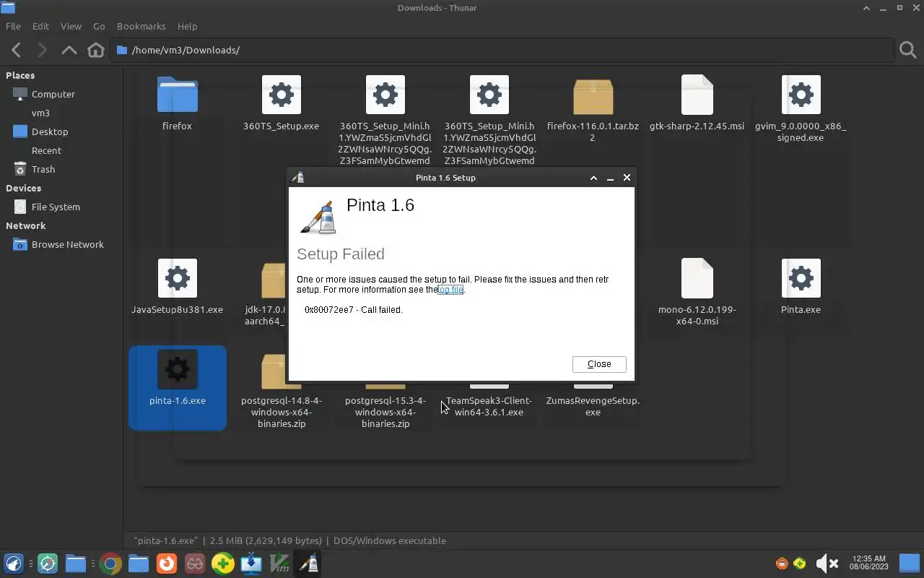The width and height of the screenshot is (924, 578).
Task: Select the firefox-116.0.1.tar.bz2 archive icon
Action: click(x=593, y=95)
